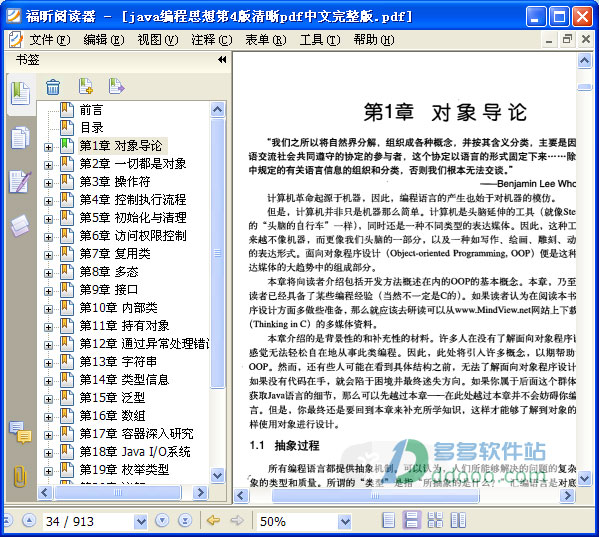Expand the 第8章 多态 bookmark
599x537 pixels.
point(48,273)
